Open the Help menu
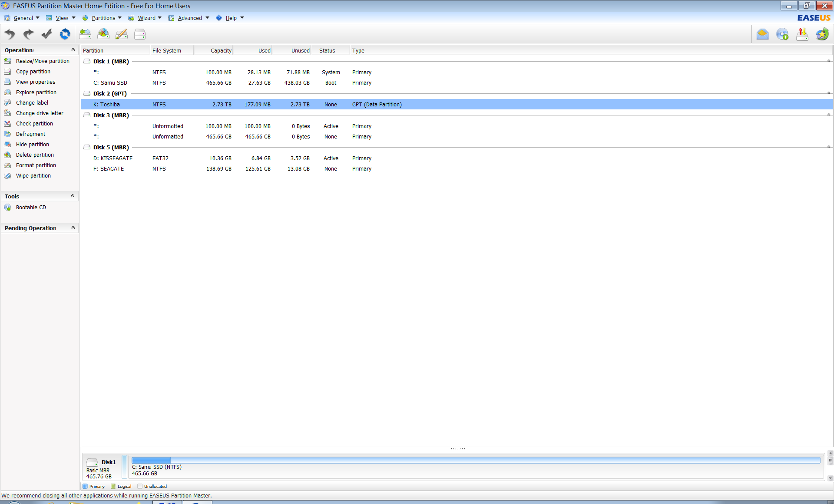Screen dimensions: 834x504 click(231, 18)
